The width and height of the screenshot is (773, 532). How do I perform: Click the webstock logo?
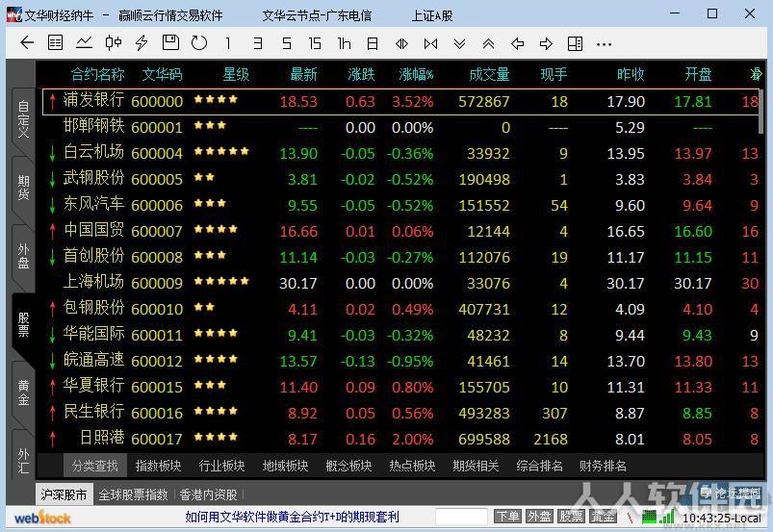pos(42,518)
